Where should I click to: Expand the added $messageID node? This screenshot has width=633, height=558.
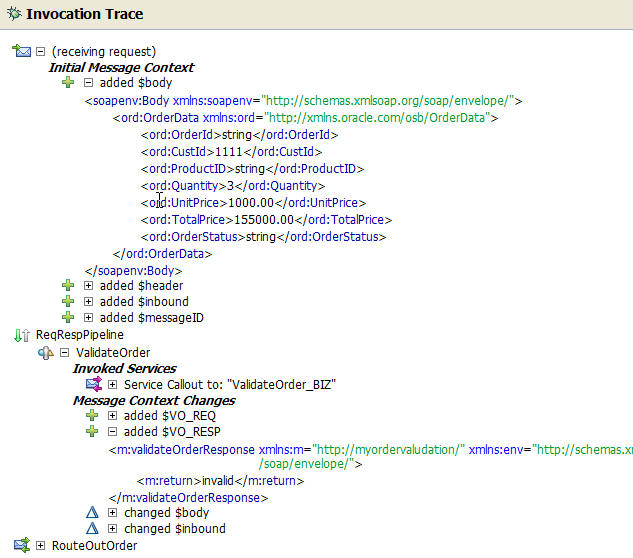88,317
